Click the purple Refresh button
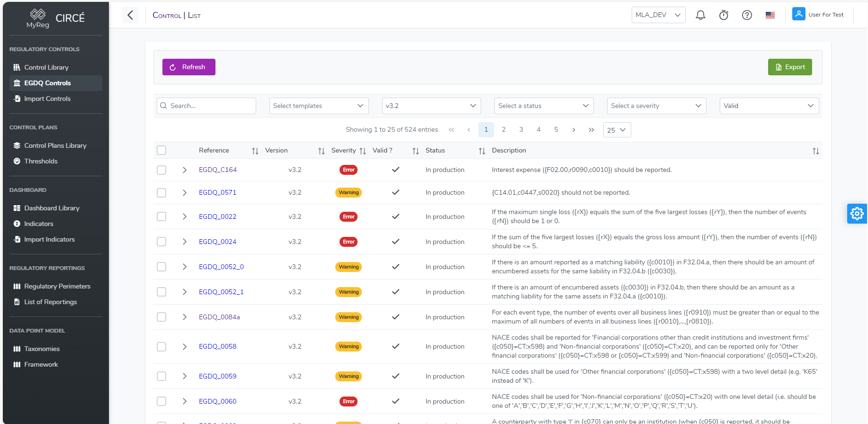This screenshot has height=424, width=868. [188, 67]
